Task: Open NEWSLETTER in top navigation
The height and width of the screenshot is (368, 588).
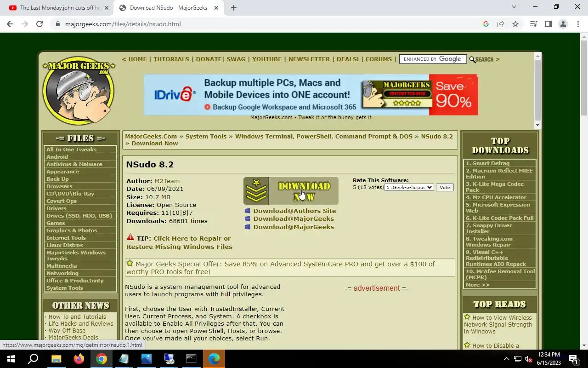Action: (x=309, y=59)
